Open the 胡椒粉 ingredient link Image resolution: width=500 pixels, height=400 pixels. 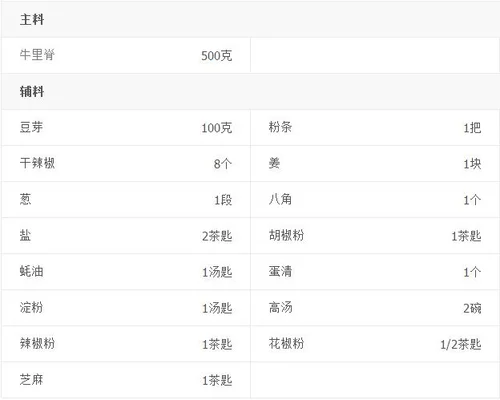click(286, 235)
